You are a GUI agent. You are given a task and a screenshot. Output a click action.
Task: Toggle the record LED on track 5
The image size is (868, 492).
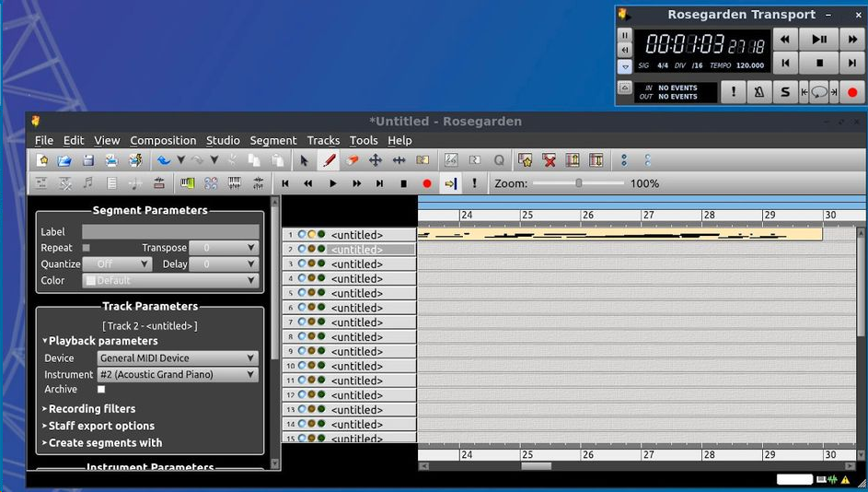(312, 293)
